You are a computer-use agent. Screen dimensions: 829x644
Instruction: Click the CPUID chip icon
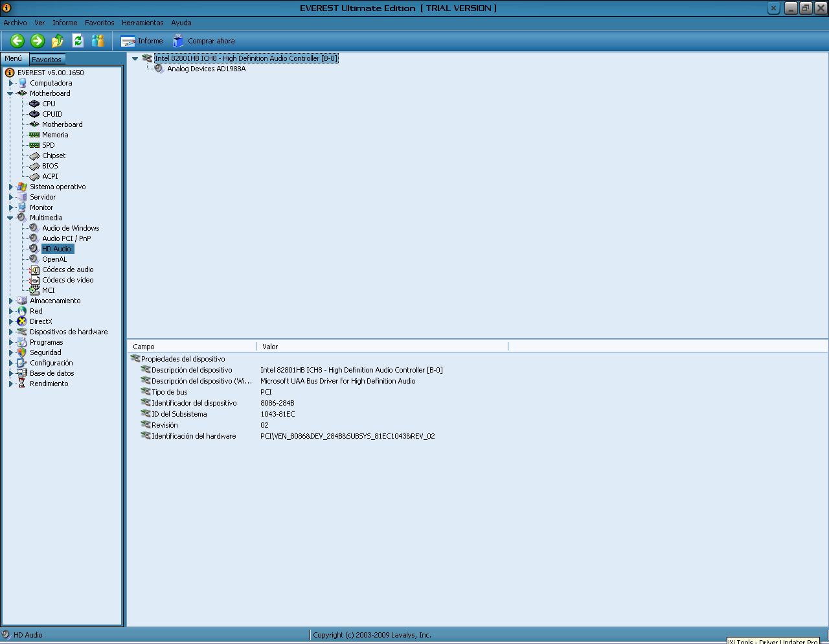[34, 114]
